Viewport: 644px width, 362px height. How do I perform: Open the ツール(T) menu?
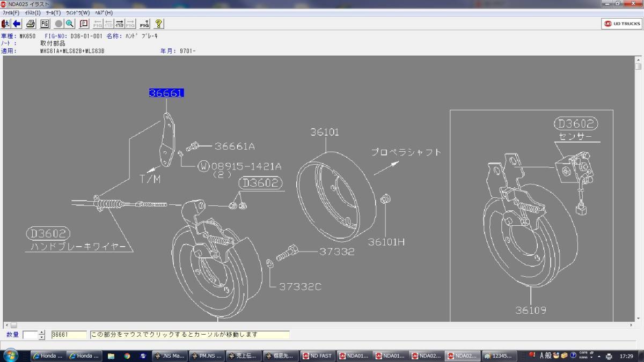(53, 12)
